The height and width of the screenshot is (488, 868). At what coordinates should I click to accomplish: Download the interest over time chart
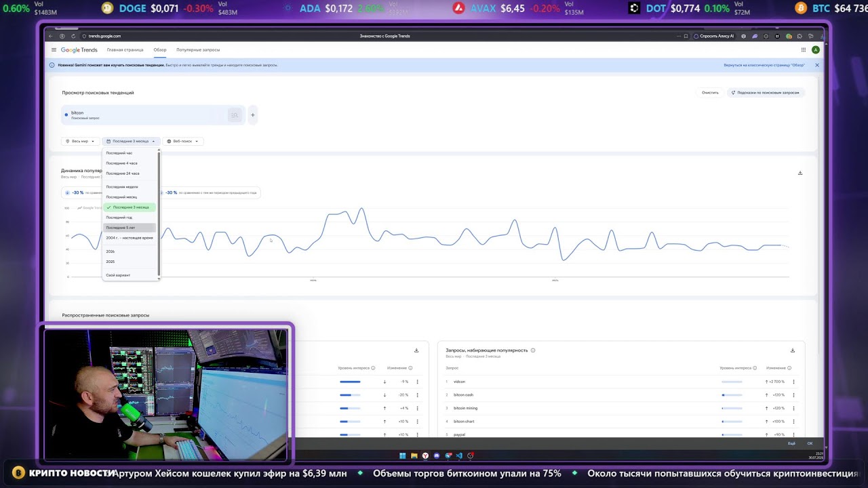[800, 173]
